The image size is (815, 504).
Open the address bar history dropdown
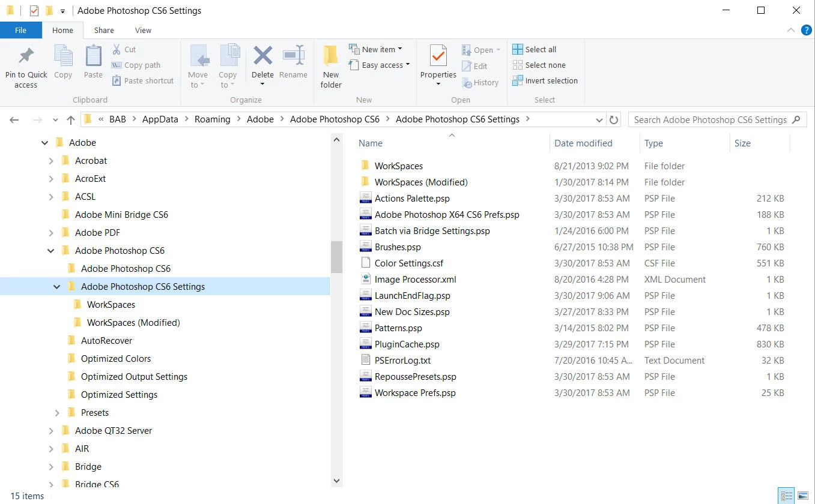pyautogui.click(x=599, y=119)
